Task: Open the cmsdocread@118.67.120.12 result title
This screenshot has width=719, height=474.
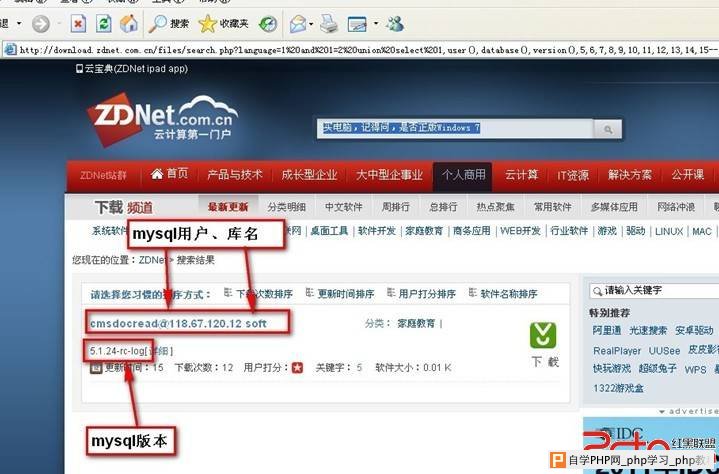Action: 178,324
